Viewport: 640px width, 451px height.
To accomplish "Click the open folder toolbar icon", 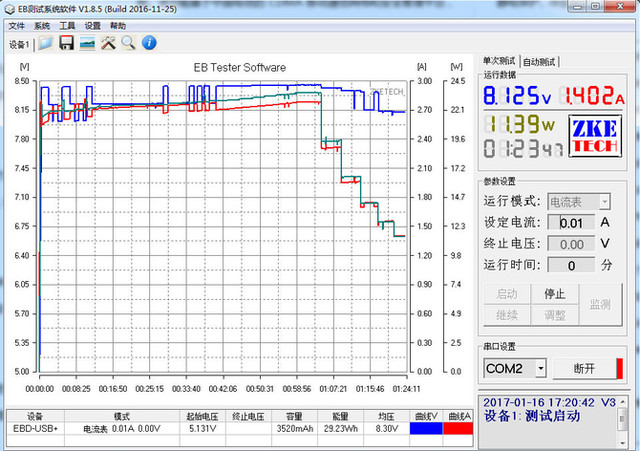I will (45, 43).
